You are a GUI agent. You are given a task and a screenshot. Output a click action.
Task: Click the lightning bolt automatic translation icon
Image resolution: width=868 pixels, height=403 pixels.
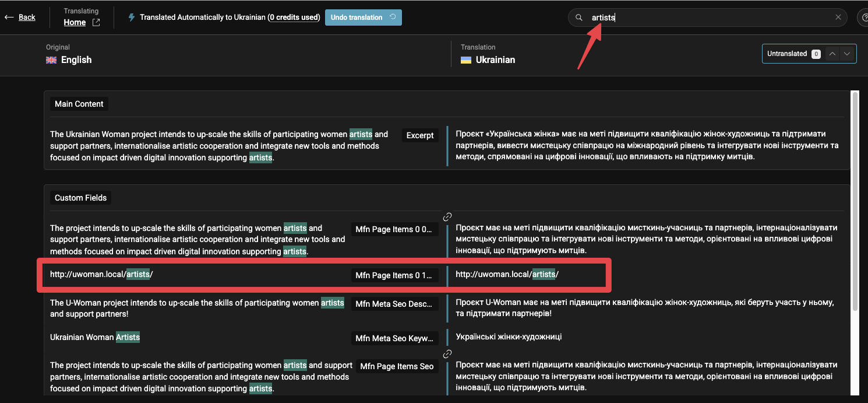point(132,17)
